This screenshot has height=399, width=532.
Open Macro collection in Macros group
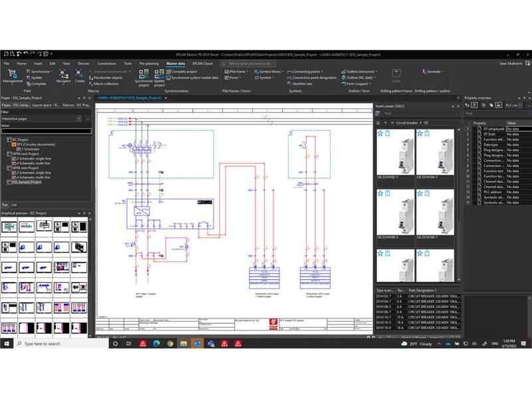104,84
